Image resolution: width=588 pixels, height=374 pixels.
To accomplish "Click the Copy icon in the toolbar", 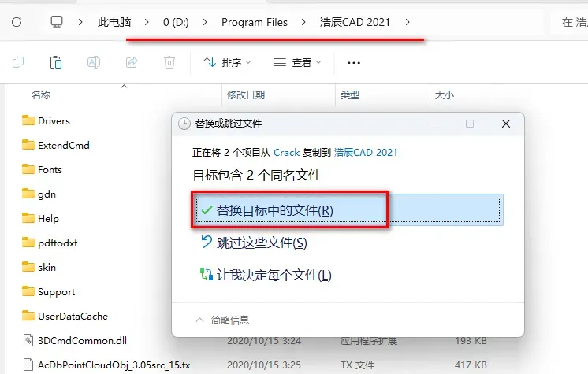I will [18, 62].
